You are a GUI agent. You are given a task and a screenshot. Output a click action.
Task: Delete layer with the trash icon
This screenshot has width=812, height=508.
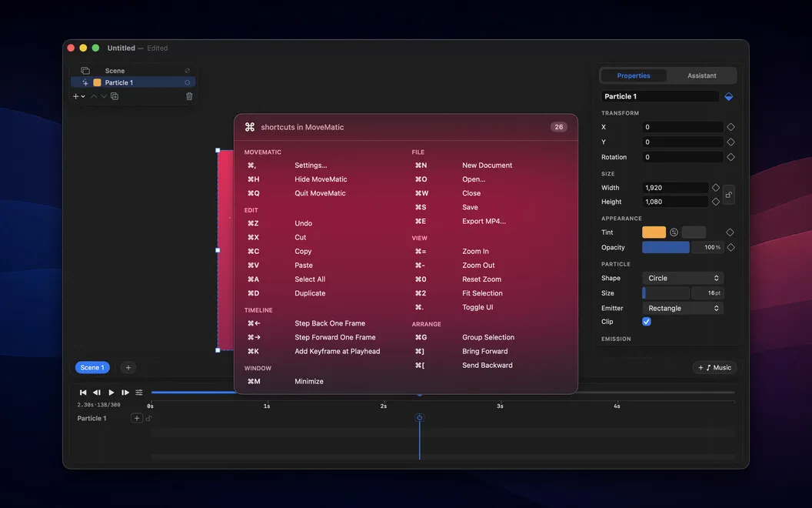189,96
